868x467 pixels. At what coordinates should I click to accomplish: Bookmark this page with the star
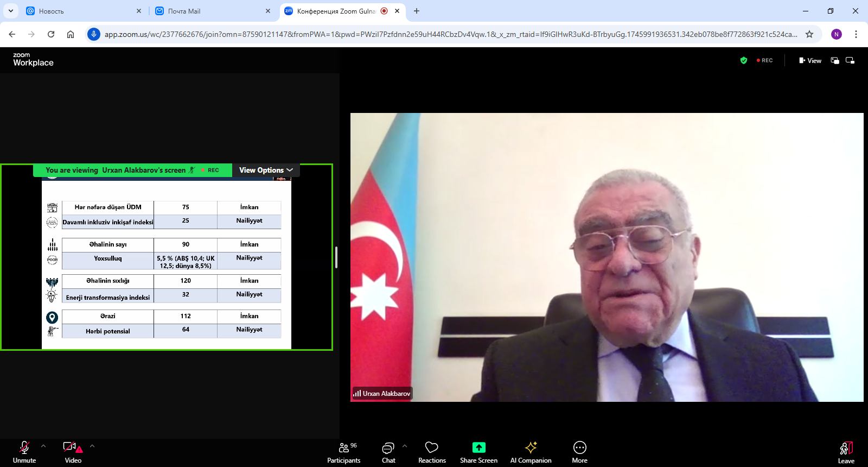[x=809, y=34]
